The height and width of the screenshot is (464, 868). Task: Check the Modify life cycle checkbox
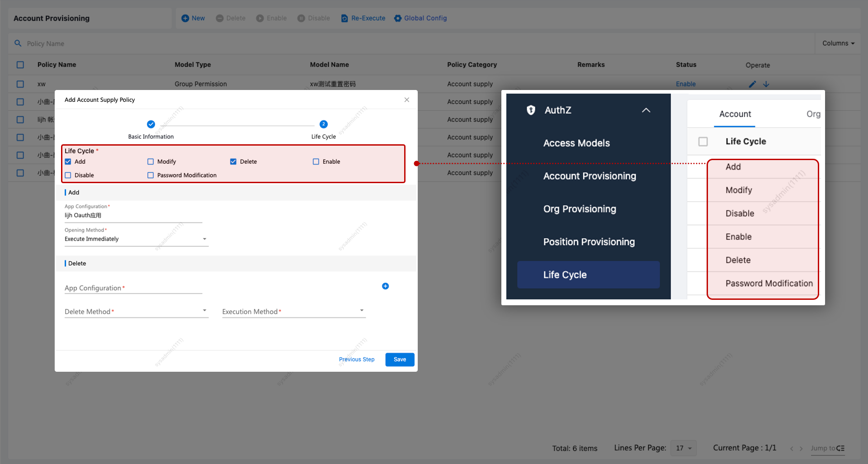[151, 161]
